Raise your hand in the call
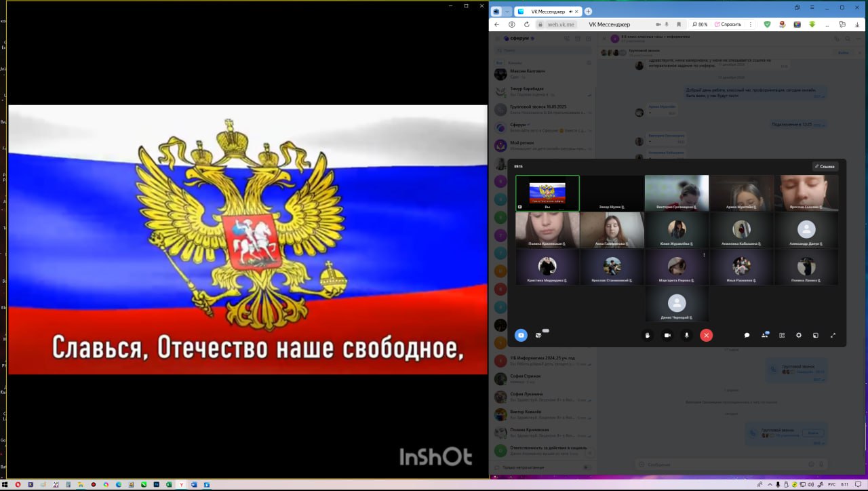The width and height of the screenshot is (868, 491). point(648,335)
